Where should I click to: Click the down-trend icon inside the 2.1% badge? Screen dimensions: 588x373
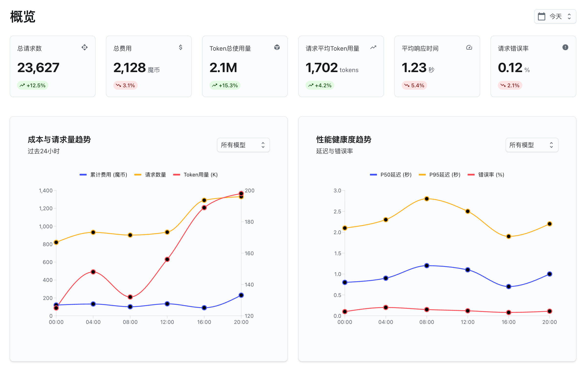click(503, 85)
